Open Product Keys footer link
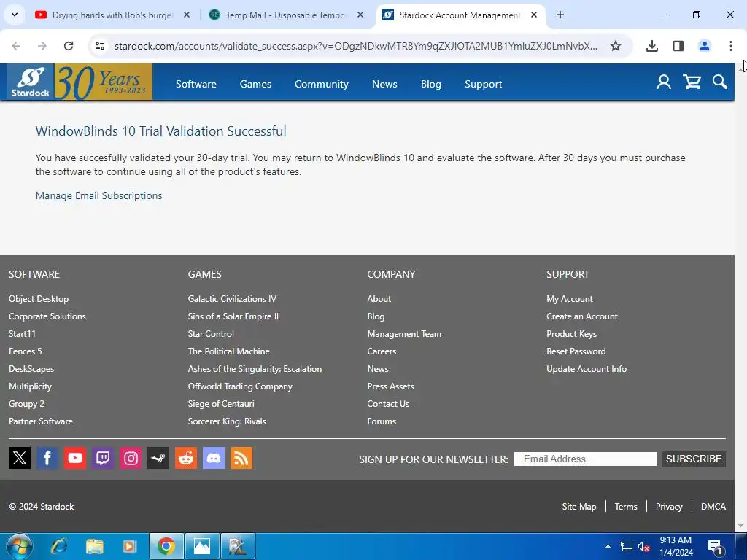 tap(572, 334)
